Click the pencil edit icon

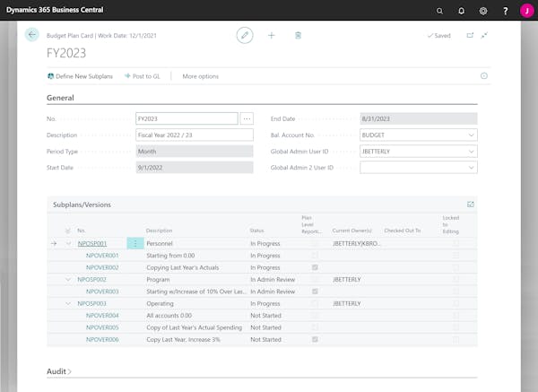pos(245,35)
